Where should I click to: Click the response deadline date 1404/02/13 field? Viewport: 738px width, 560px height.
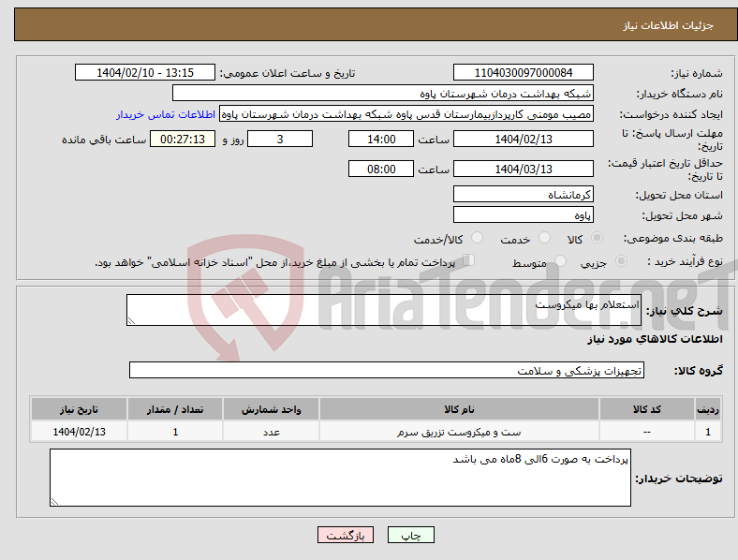pyautogui.click(x=523, y=140)
